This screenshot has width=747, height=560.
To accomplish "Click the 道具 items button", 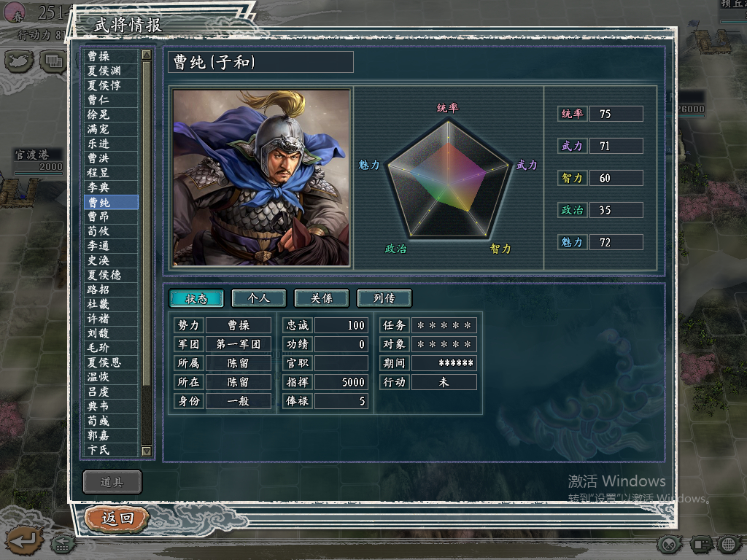I will point(112,482).
